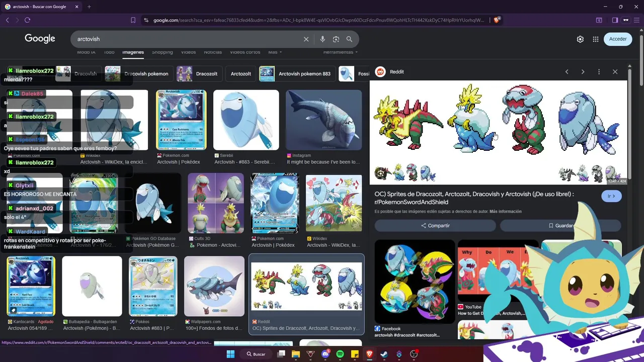Show the previous image in preview panel
644x362 pixels.
coord(567,72)
